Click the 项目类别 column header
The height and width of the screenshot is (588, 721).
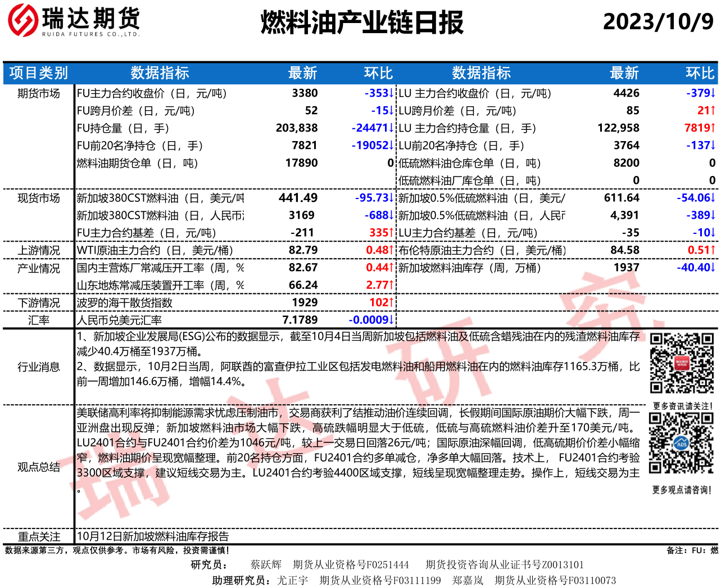(38, 73)
